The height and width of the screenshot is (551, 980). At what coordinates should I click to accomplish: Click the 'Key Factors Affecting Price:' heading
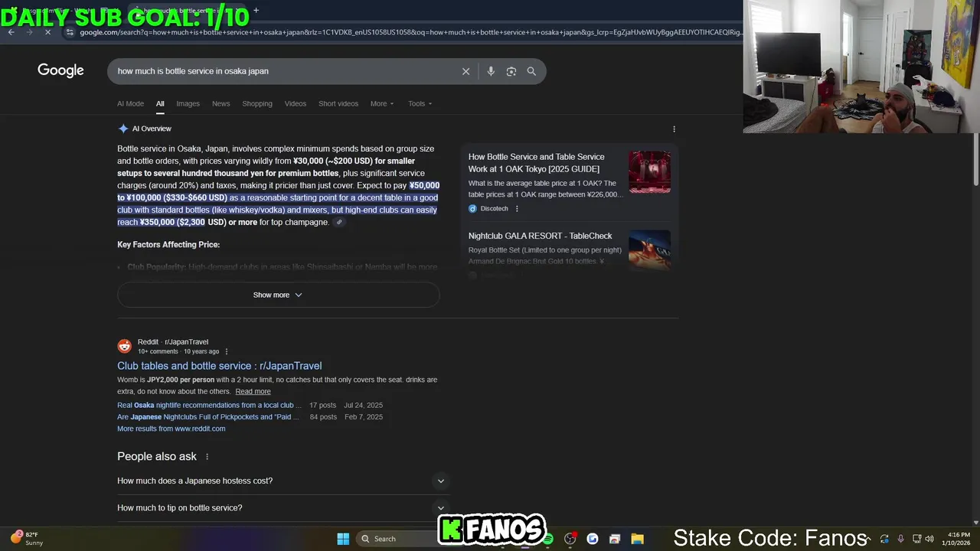(168, 245)
